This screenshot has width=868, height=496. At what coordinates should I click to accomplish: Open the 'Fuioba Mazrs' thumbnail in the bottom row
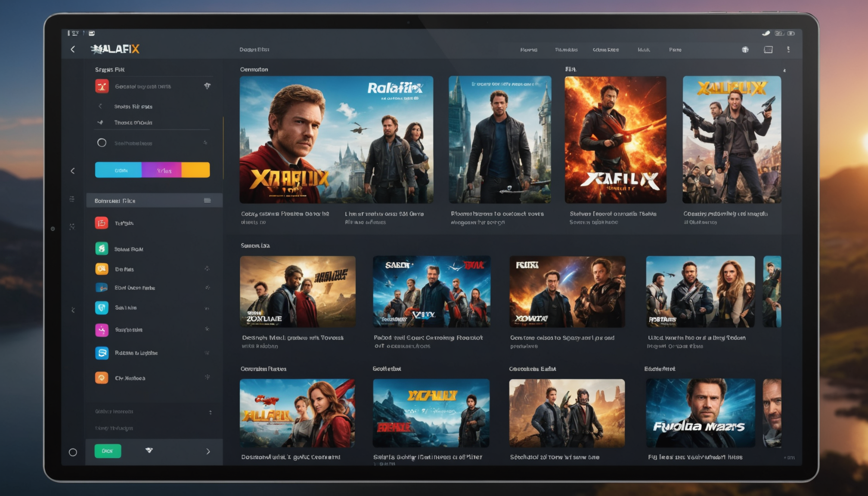(701, 413)
